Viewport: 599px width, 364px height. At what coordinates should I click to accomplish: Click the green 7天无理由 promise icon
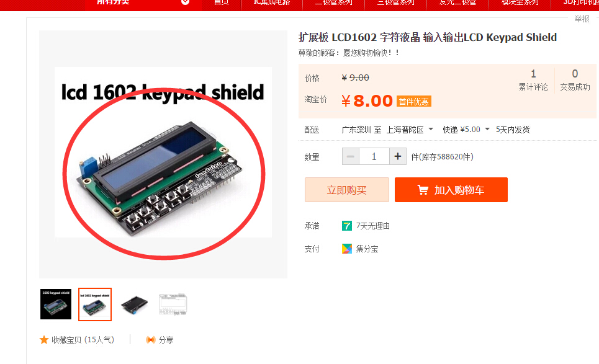(x=347, y=226)
